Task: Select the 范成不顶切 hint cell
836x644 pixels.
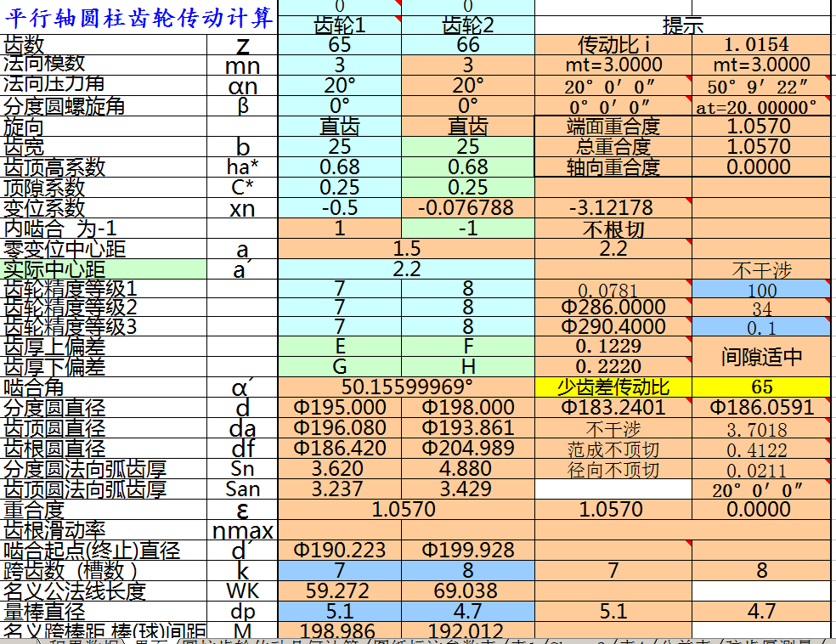Action: tap(613, 449)
